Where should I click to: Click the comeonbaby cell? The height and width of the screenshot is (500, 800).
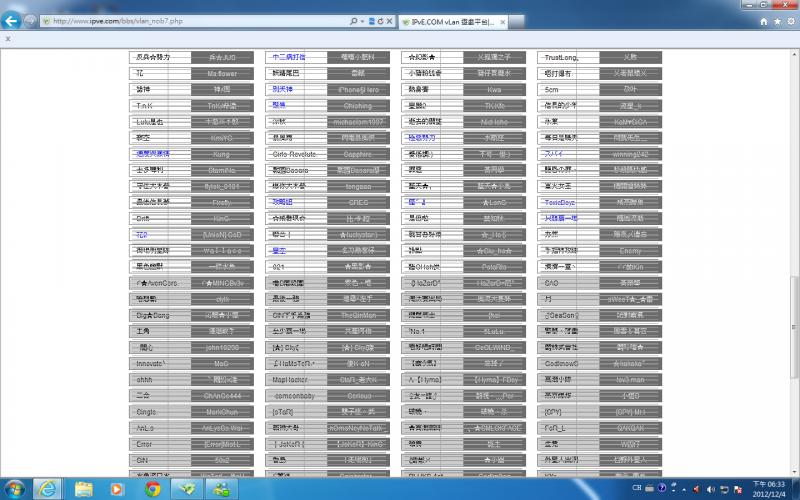pos(296,396)
